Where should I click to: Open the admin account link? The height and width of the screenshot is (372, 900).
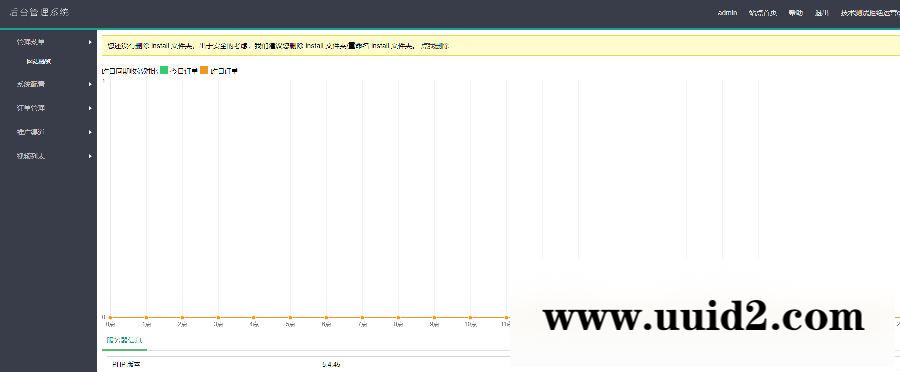click(727, 13)
